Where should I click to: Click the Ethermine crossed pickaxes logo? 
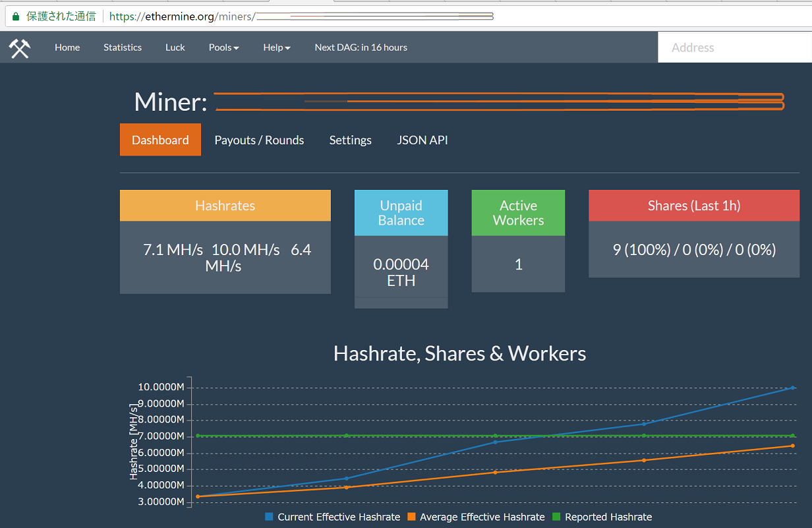[20, 47]
